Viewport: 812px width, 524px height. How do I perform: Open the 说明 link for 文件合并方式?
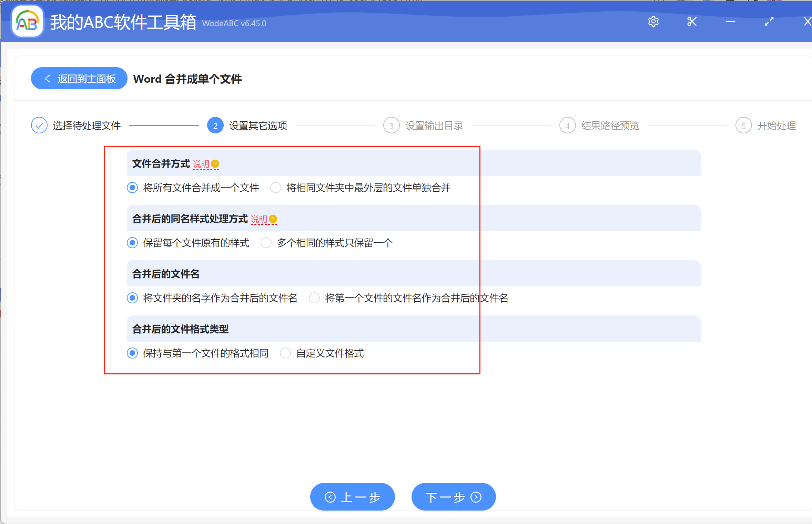201,164
